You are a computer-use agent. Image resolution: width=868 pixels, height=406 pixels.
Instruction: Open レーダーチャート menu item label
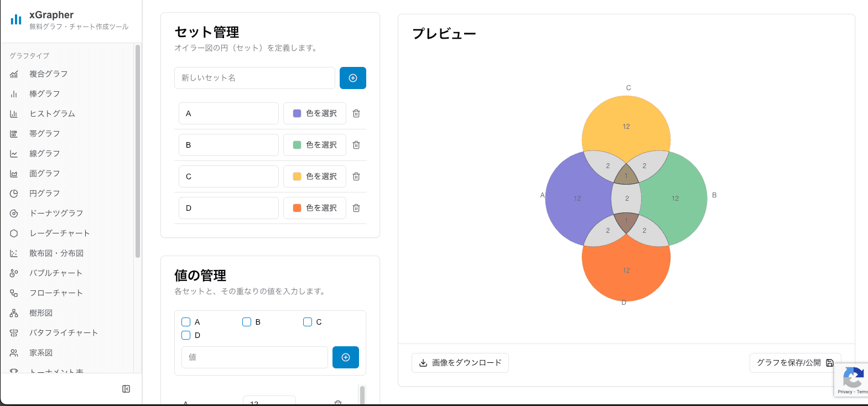tap(59, 233)
